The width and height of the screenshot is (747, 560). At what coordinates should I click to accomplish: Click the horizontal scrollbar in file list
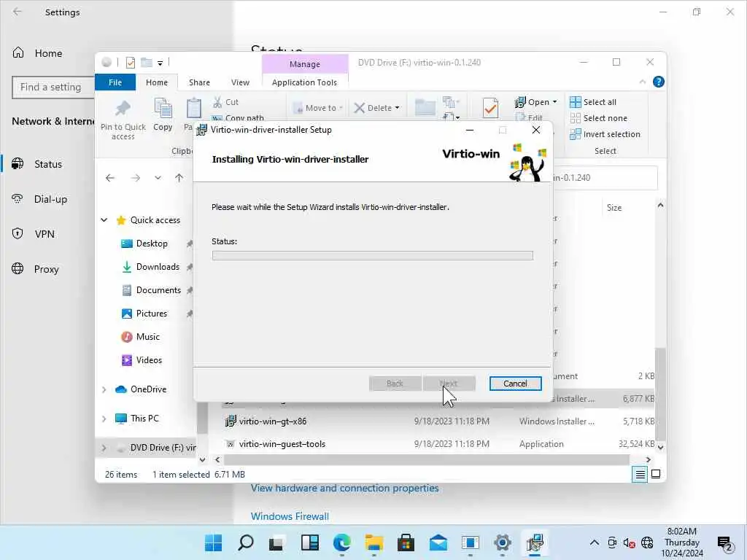[x=426, y=459]
